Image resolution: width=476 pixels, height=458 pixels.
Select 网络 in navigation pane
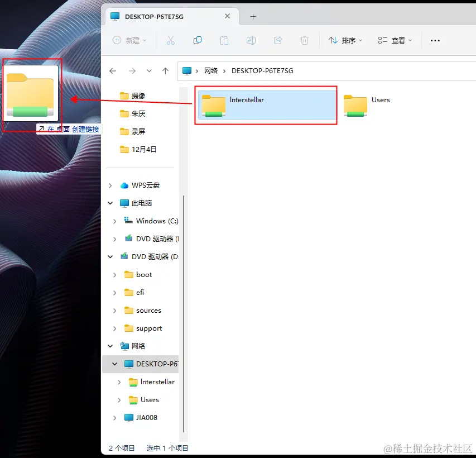point(133,346)
